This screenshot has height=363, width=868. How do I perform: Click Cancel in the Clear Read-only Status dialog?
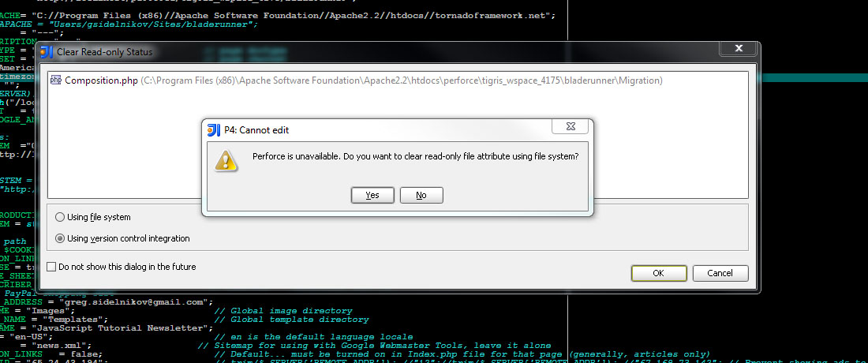tap(720, 273)
